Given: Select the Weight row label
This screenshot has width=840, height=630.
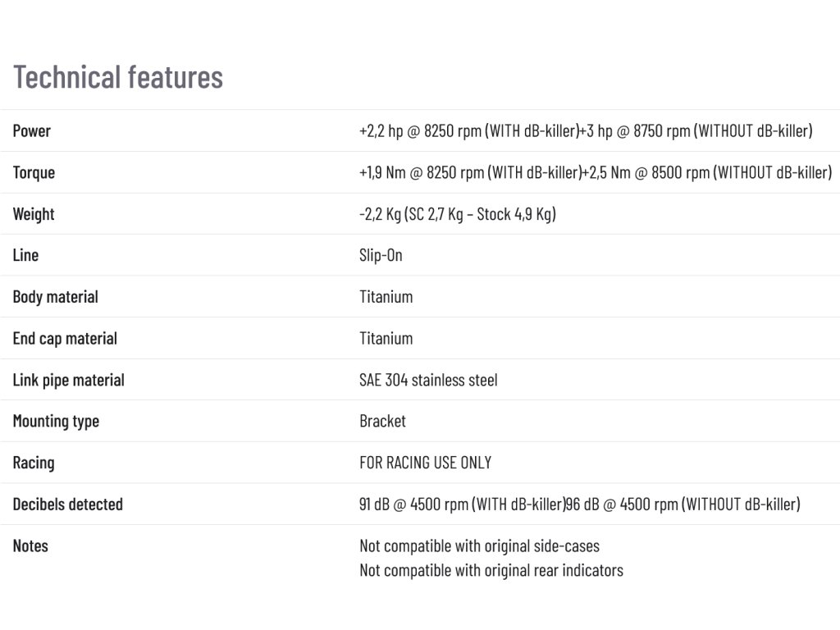Looking at the screenshot, I should coord(34,214).
